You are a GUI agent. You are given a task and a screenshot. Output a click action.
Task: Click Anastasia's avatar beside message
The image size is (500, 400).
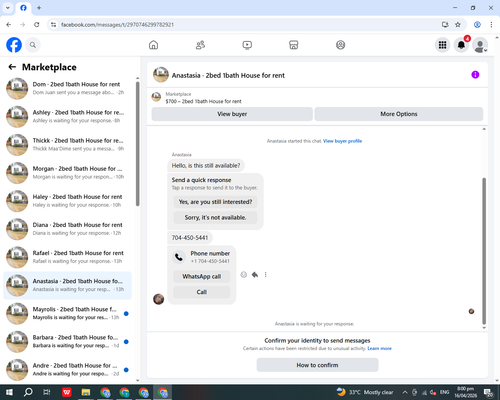point(159,299)
